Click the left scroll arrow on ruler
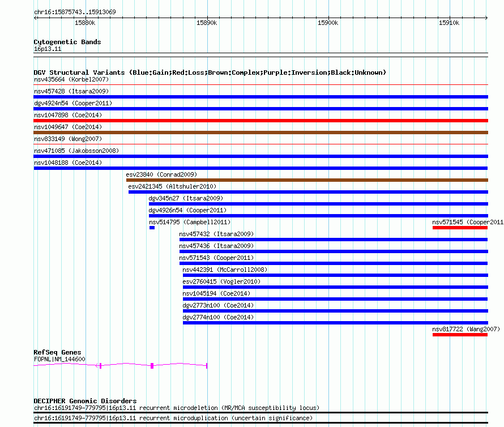 pyautogui.click(x=35, y=18)
